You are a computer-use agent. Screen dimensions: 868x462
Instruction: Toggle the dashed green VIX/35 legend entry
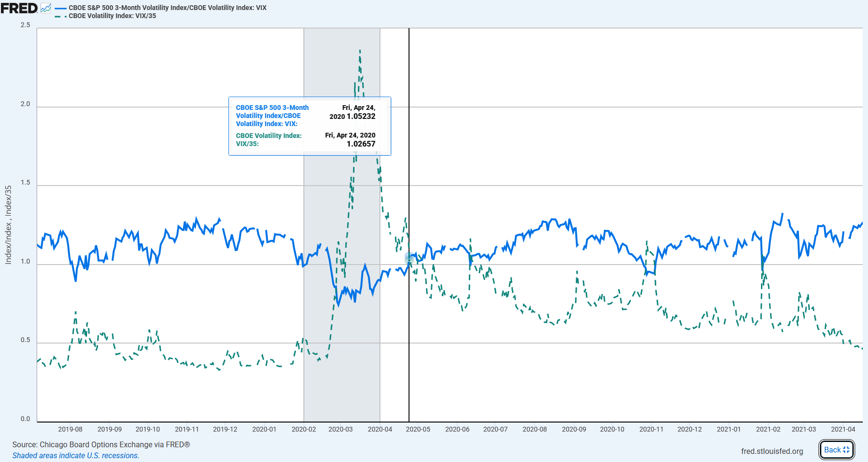coord(106,16)
